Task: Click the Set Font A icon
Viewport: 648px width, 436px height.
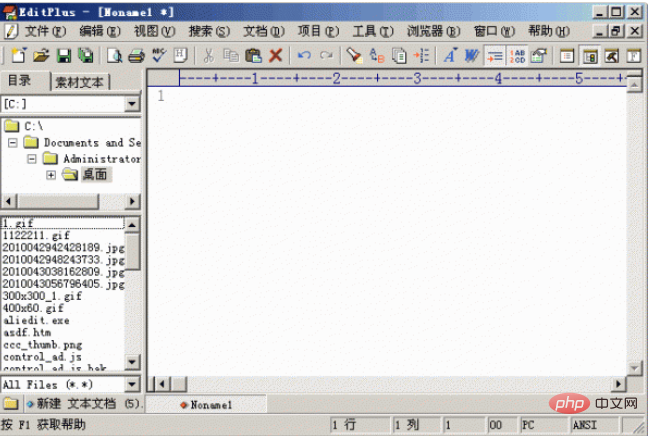Action: point(450,55)
